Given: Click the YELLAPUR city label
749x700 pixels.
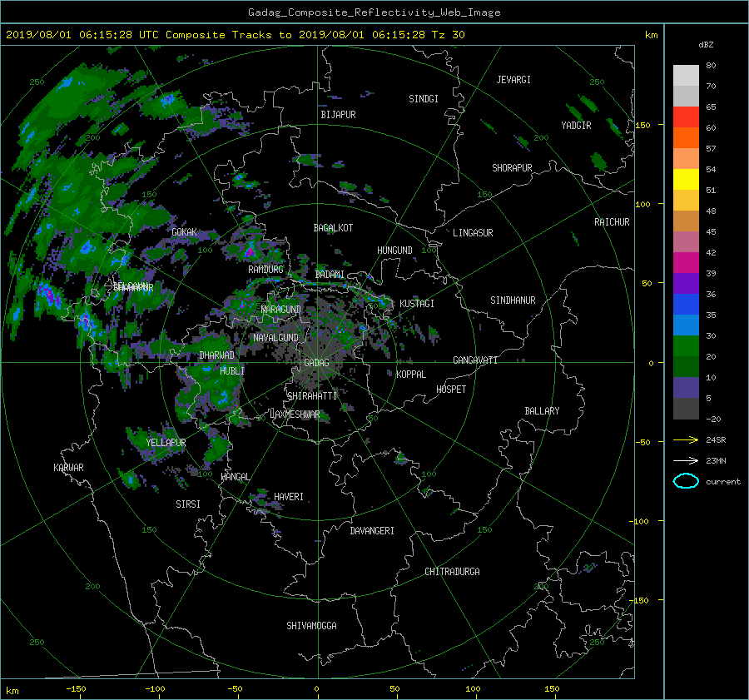Looking at the screenshot, I should [166, 443].
